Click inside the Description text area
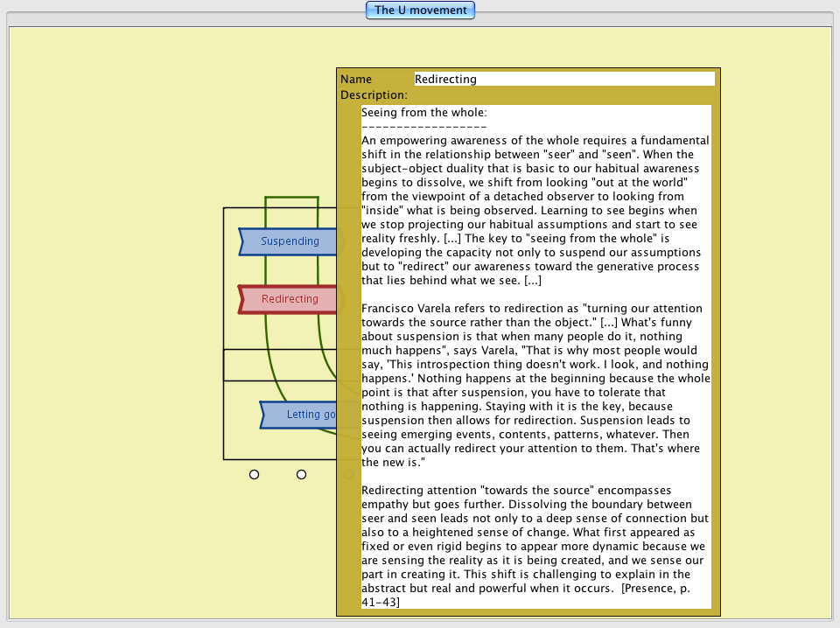The width and height of the screenshot is (840, 628). 535,350
